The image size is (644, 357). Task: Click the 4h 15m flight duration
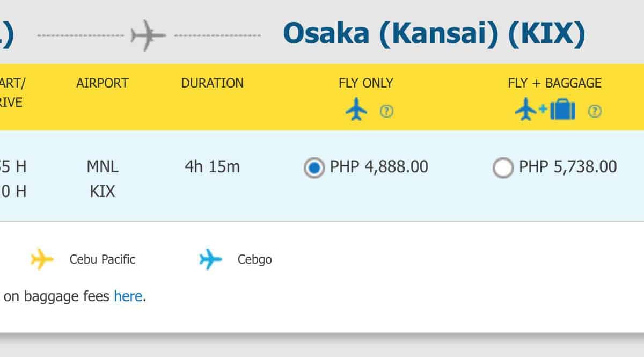(x=212, y=167)
